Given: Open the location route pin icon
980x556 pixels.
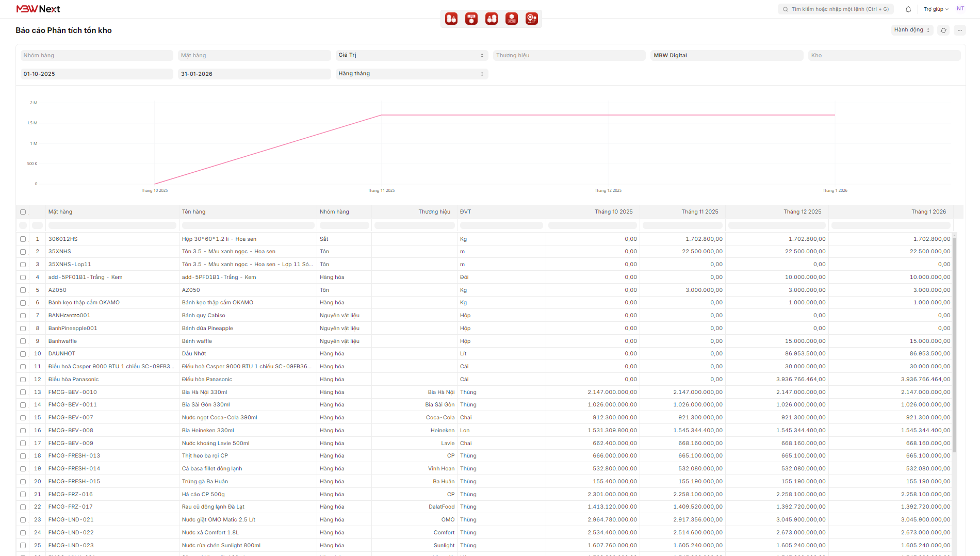Looking at the screenshot, I should tap(531, 19).
